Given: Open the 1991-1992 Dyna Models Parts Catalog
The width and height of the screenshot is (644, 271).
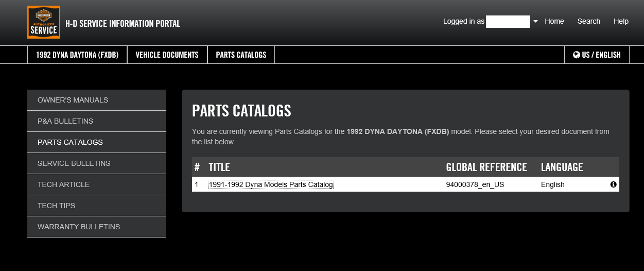Looking at the screenshot, I should click(271, 184).
